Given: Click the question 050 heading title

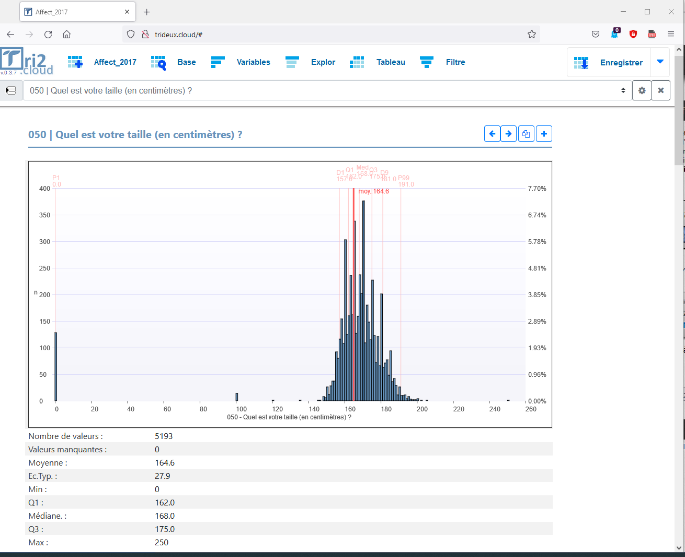Looking at the screenshot, I should 135,135.
